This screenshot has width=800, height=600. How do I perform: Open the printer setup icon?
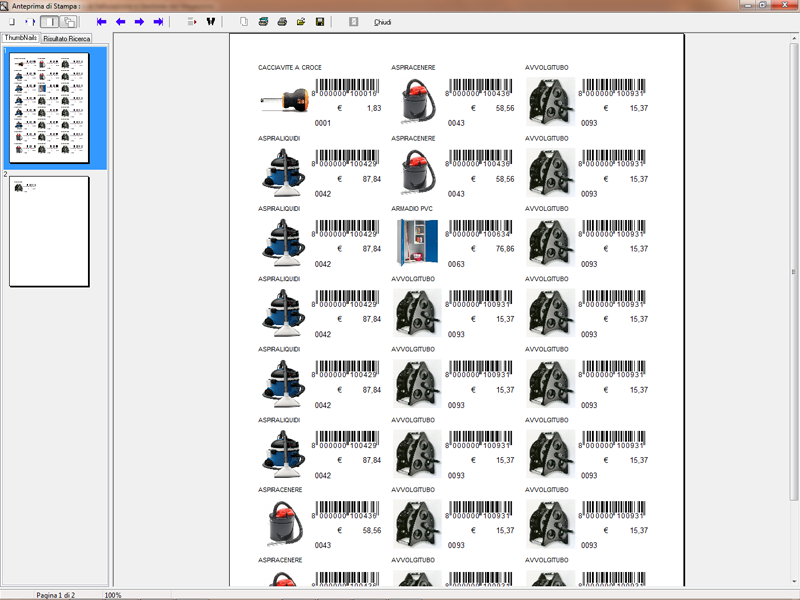click(263, 22)
